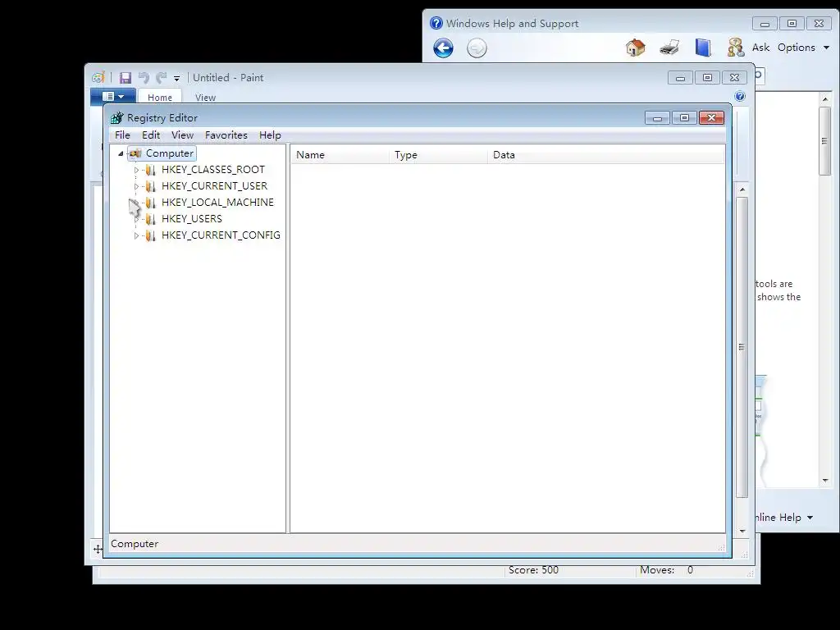Click the Computer icon in registry tree
The image size is (840, 630).
click(135, 153)
